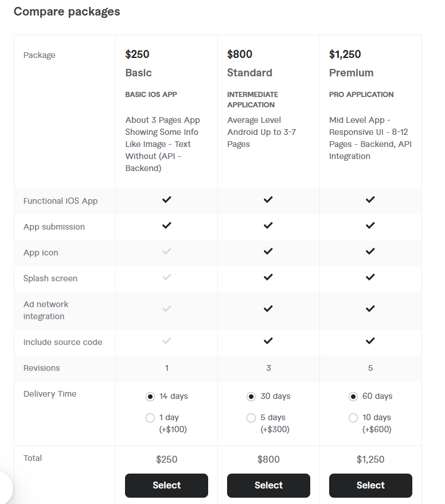Viewport: 445px width, 504px height.
Task: Choose 5 days delivery (+$300) option
Action: pos(251,418)
